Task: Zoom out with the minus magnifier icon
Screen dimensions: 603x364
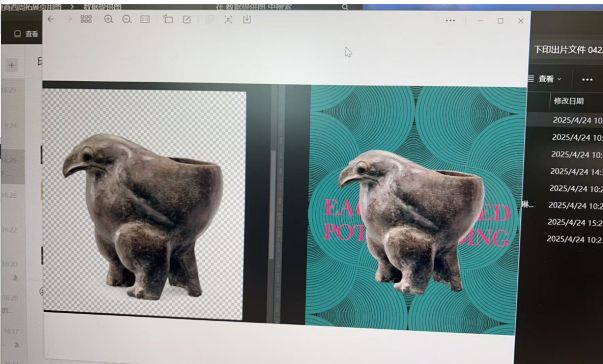Action: (x=127, y=19)
